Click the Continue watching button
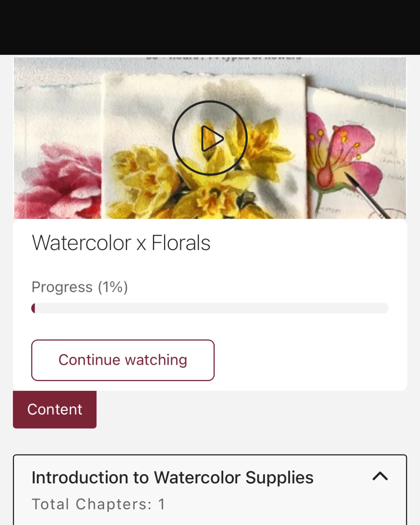 pyautogui.click(x=123, y=360)
